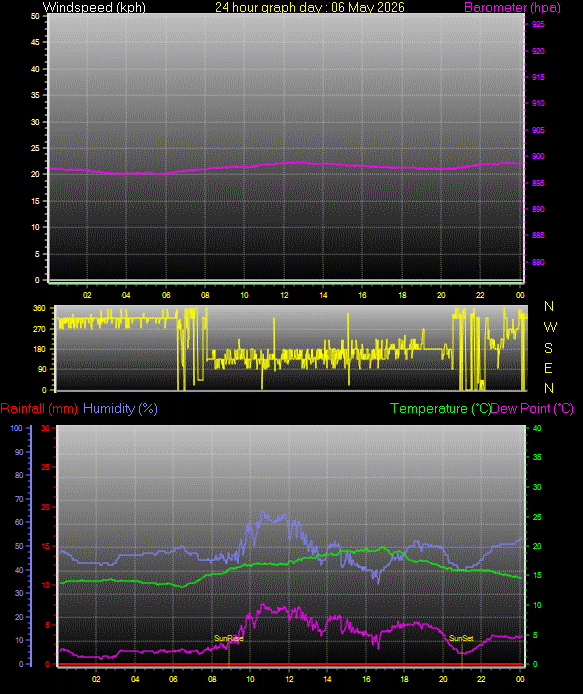Click the 'SunRise' marker label
The width and height of the screenshot is (583, 694).
click(x=228, y=638)
